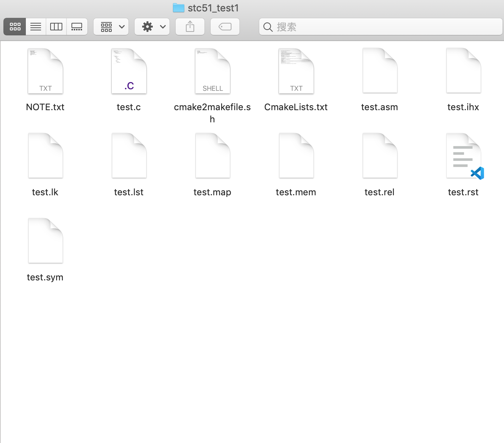The image size is (504, 443).
Task: Open the gear action menu
Action: tap(152, 27)
